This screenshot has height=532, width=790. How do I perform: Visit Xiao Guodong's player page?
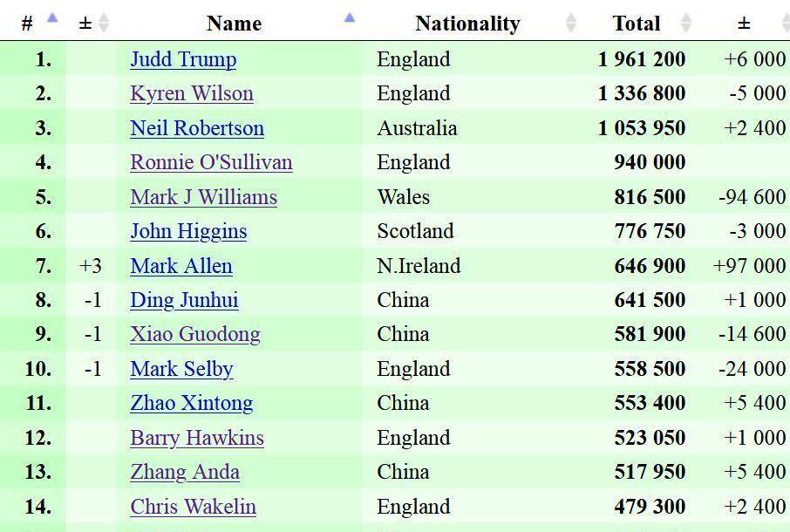[x=195, y=334]
